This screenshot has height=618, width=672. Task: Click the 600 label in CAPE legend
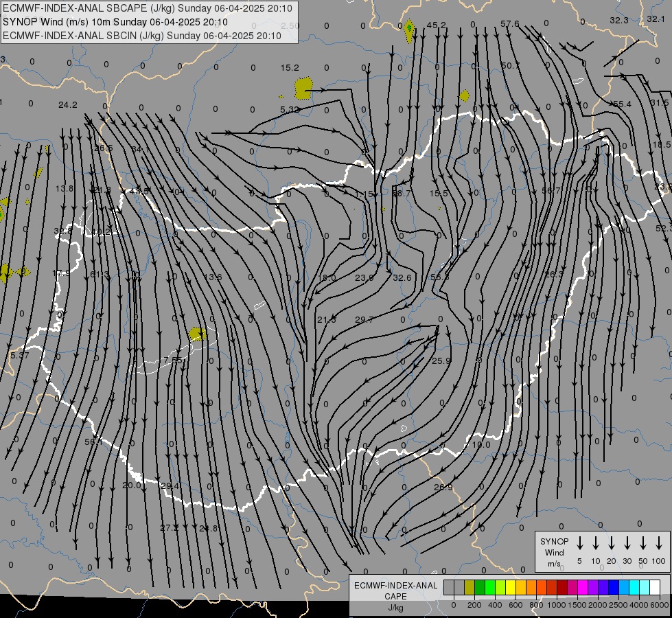point(515,605)
